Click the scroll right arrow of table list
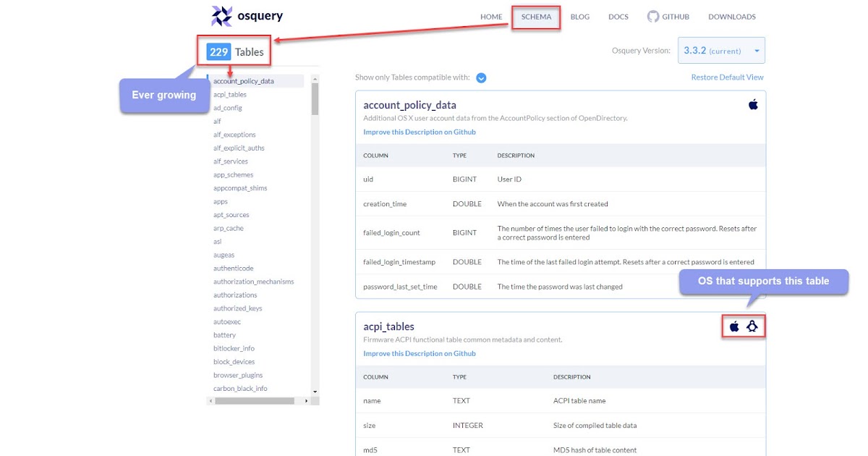The image size is (868, 456). (x=307, y=400)
